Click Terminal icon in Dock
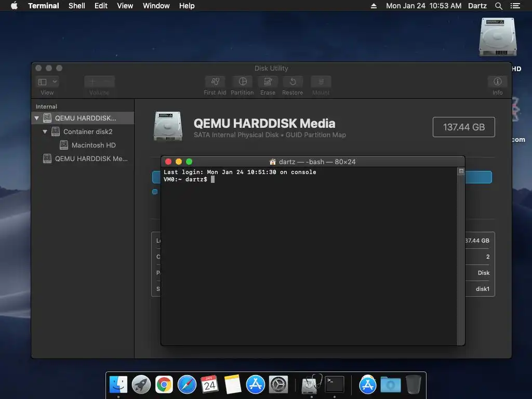532x399 pixels. (335, 385)
